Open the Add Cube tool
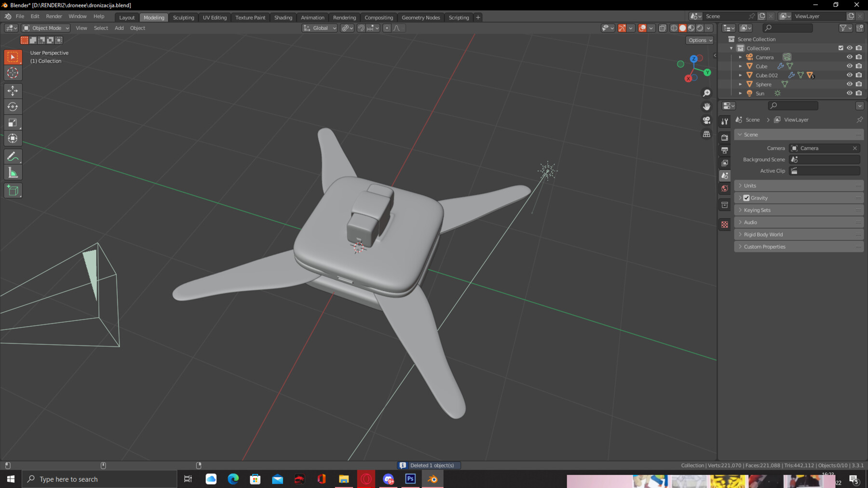 (x=13, y=190)
